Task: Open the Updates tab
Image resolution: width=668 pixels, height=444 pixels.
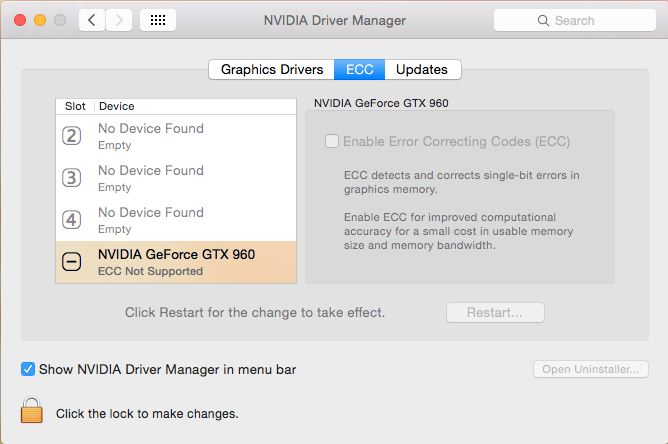Action: (422, 69)
